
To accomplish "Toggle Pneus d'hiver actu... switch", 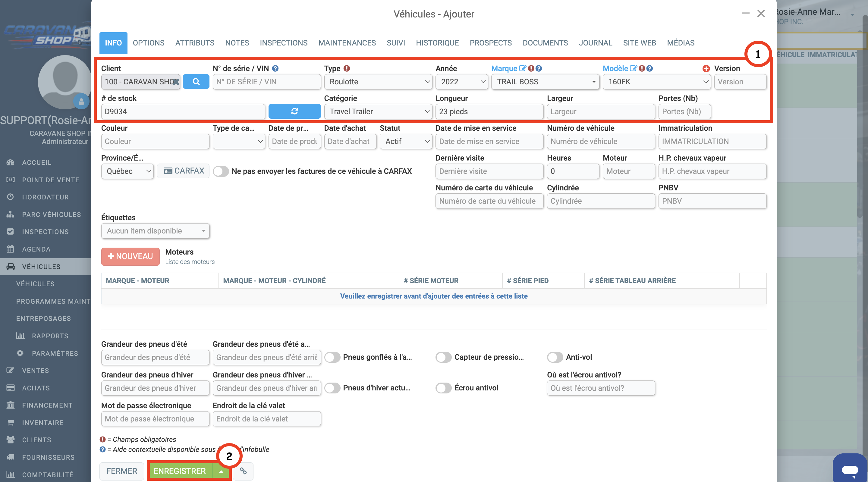I will click(x=332, y=388).
